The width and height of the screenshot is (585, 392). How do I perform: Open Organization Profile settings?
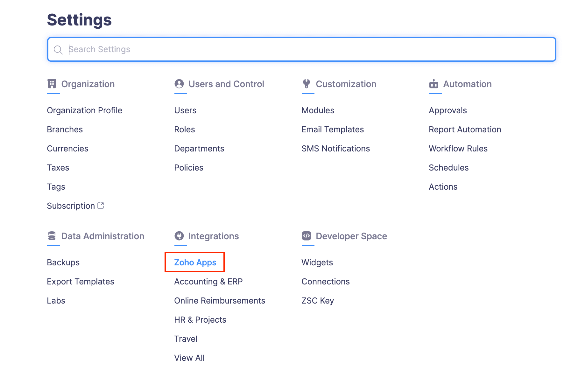point(84,110)
